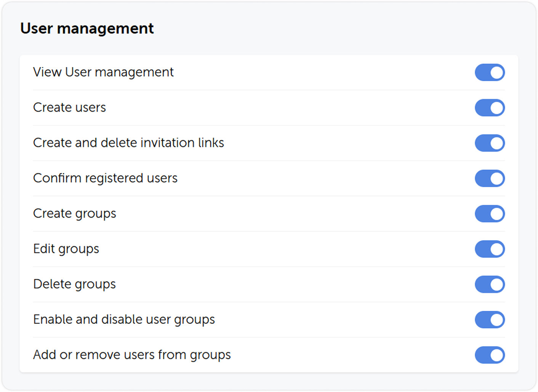Image resolution: width=538 pixels, height=392 pixels.
Task: Toggle off Create and delete invitation links
Action: (x=490, y=143)
